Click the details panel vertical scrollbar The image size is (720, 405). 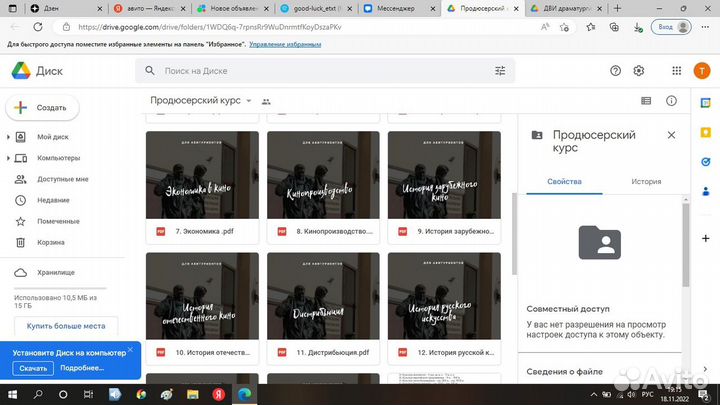coord(686,245)
